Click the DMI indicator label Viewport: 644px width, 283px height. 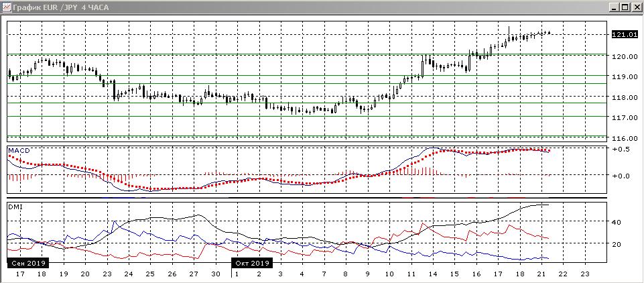pyautogui.click(x=15, y=207)
